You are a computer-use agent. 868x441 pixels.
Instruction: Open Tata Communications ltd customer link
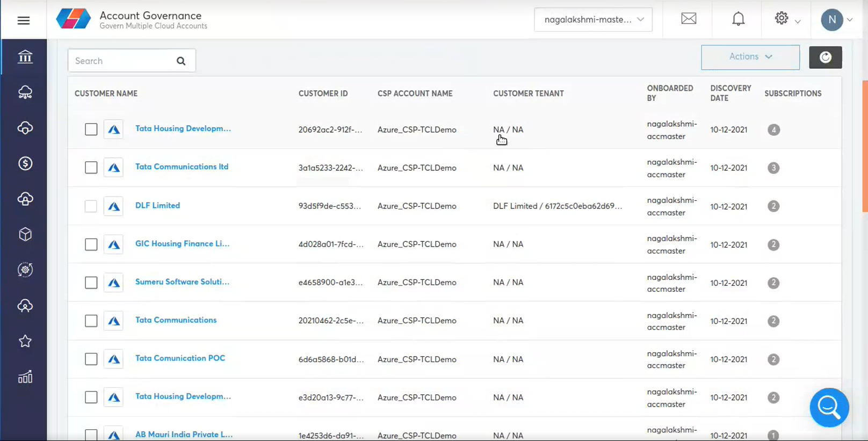tap(182, 167)
